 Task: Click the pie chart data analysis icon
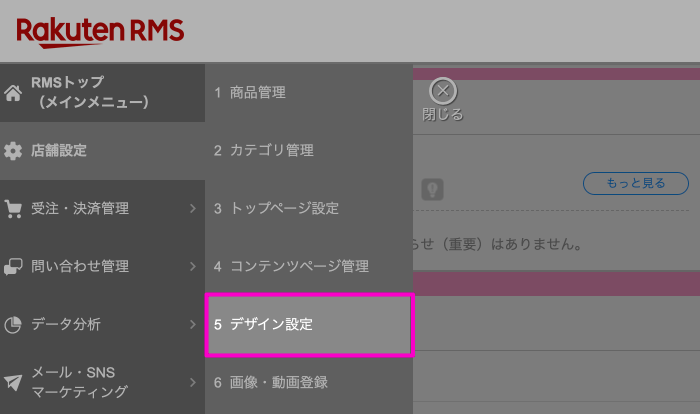pyautogui.click(x=13, y=325)
